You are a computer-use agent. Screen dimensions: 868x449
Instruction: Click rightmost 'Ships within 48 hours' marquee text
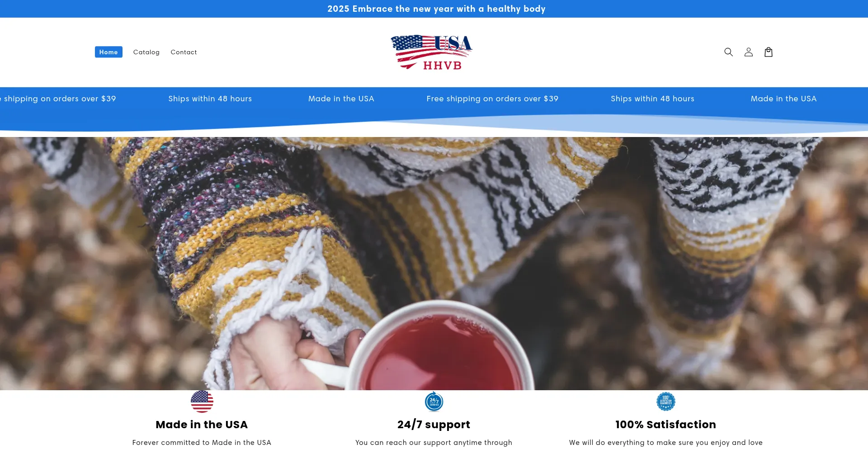653,99
